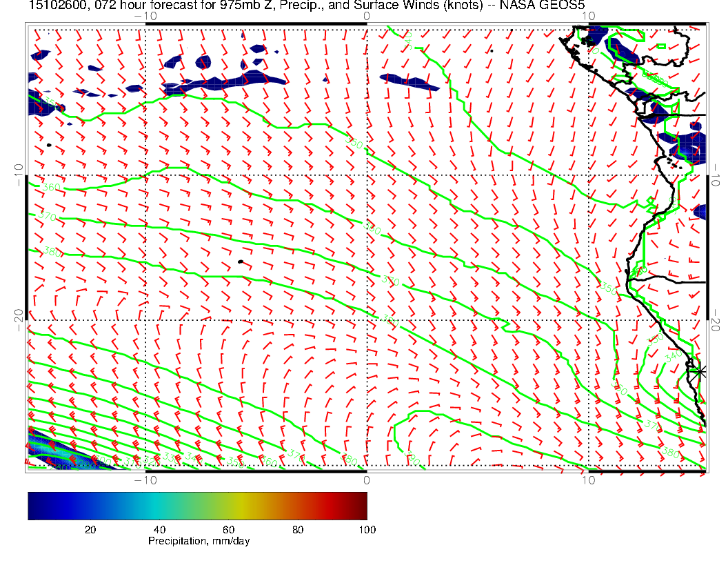728x563 pixels.
Task: Click the 390 contour label near the bottom
Action: pos(412,458)
